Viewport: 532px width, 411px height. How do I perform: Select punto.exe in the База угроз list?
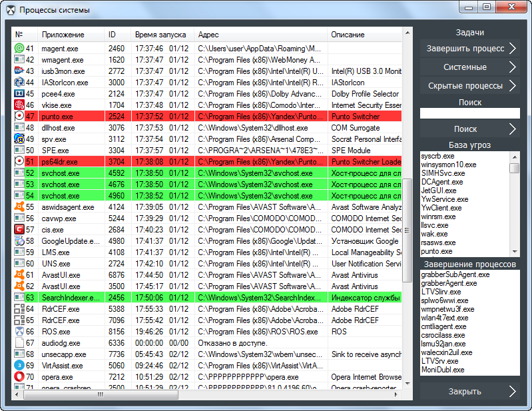[x=437, y=252]
